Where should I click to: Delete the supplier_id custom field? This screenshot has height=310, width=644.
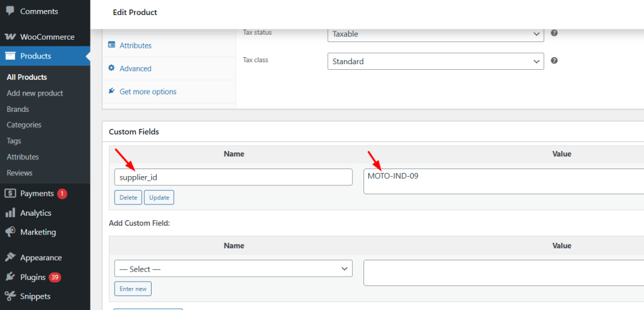coord(128,197)
